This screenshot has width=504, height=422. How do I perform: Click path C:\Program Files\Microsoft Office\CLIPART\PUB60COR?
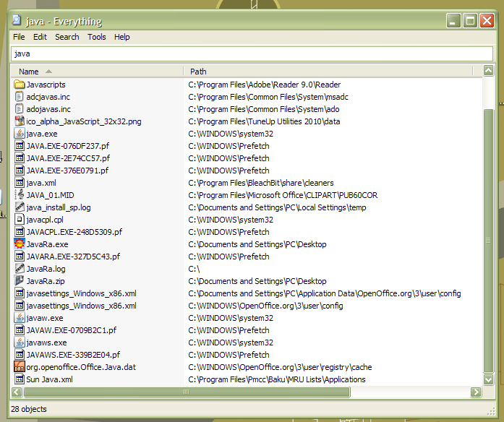[x=283, y=194]
